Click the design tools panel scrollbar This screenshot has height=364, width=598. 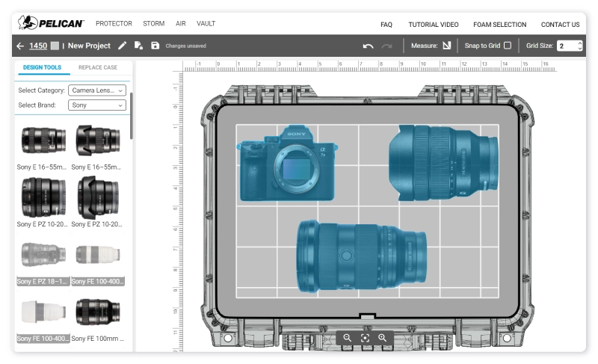coord(132,116)
